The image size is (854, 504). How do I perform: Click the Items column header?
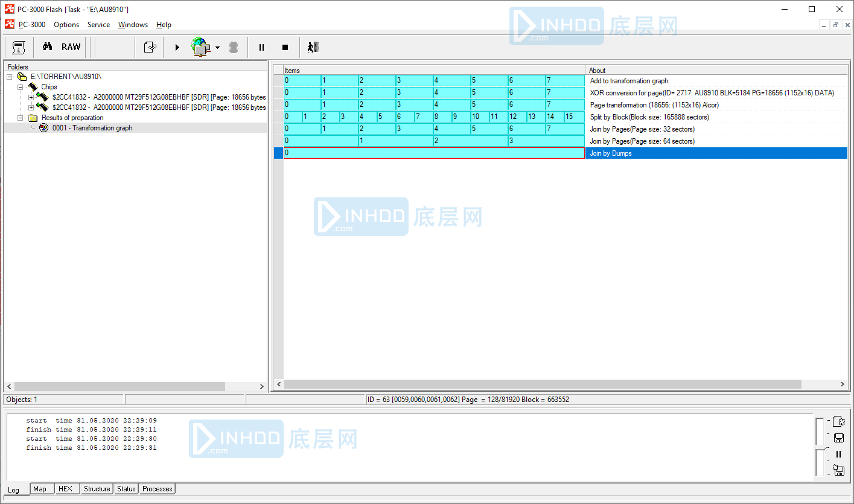pos(434,70)
